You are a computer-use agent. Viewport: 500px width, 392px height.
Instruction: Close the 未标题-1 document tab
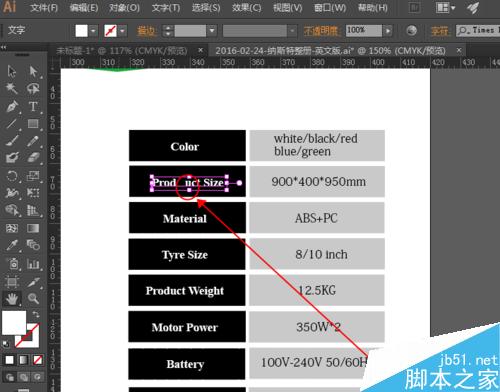pos(200,50)
